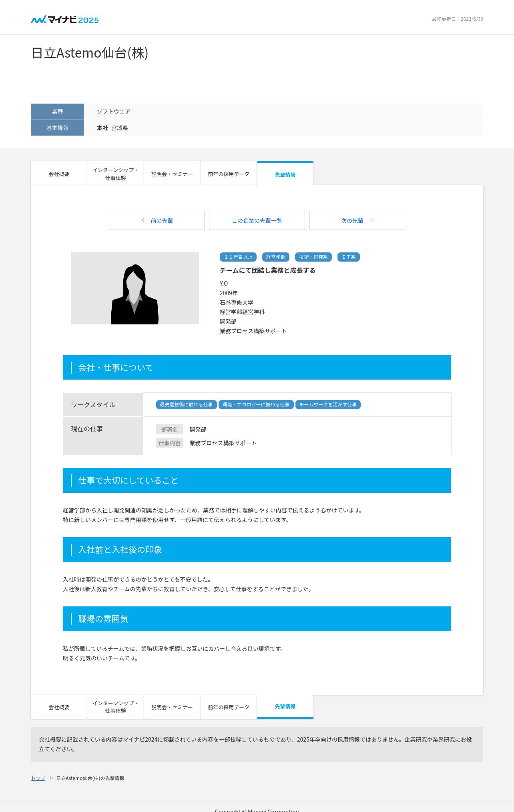This screenshot has width=514, height=812.
Task: Open the bottom 前年の採用データ tab
Action: pyautogui.click(x=229, y=707)
